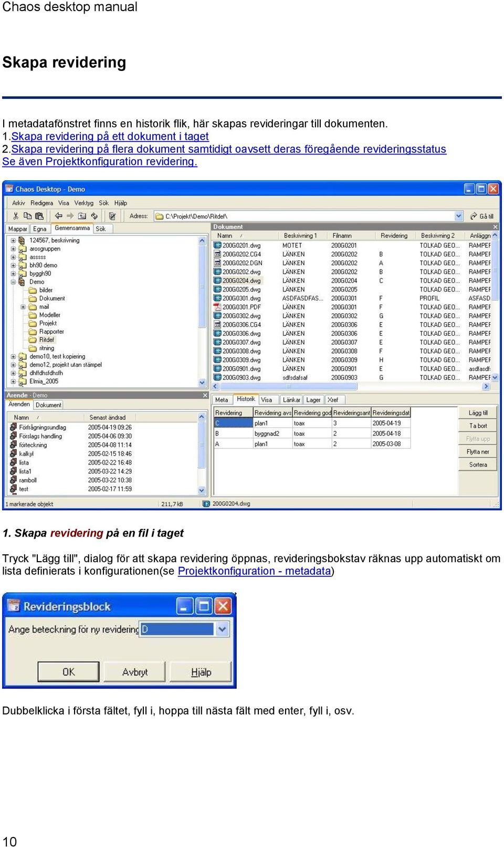This screenshot has width=504, height=847.
Task: Open the Verktyg menu
Action: click(83, 203)
